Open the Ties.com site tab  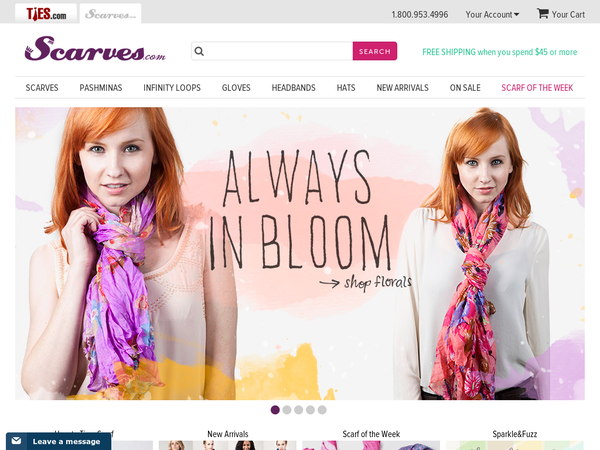click(x=46, y=14)
